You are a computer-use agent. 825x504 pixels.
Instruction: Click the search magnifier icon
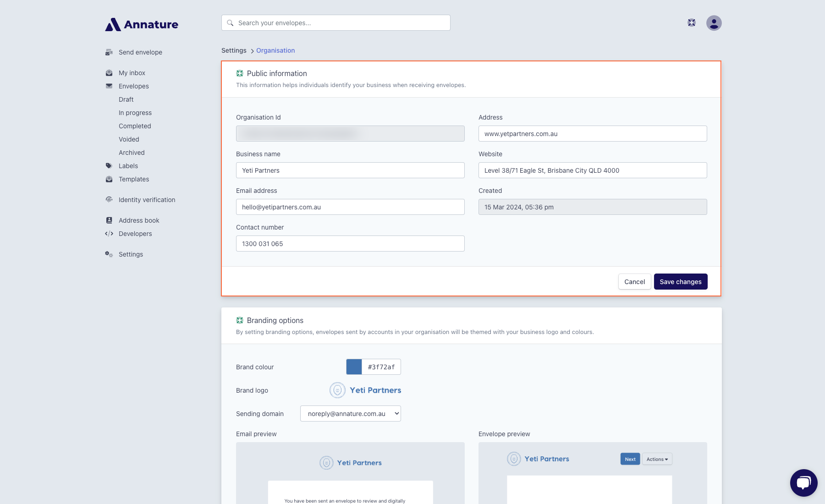pyautogui.click(x=230, y=23)
